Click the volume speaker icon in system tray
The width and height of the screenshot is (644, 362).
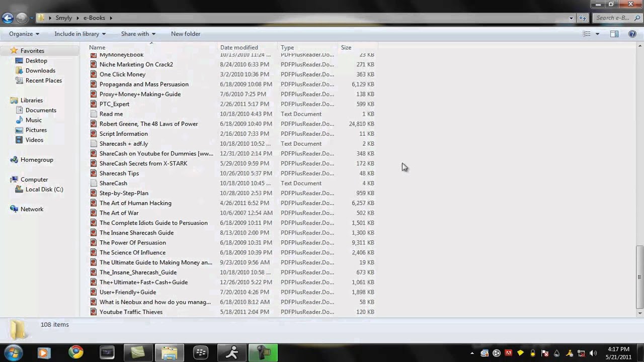594,353
